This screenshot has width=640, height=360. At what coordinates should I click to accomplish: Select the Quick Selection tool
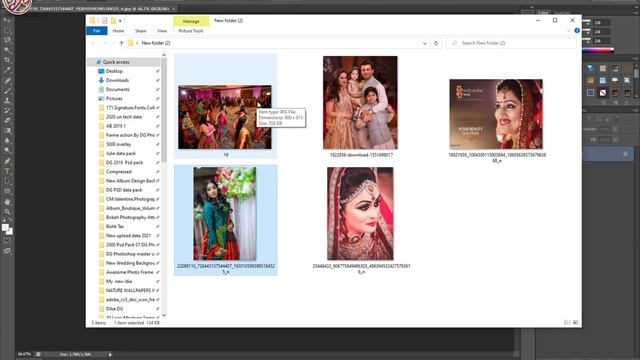click(x=7, y=50)
